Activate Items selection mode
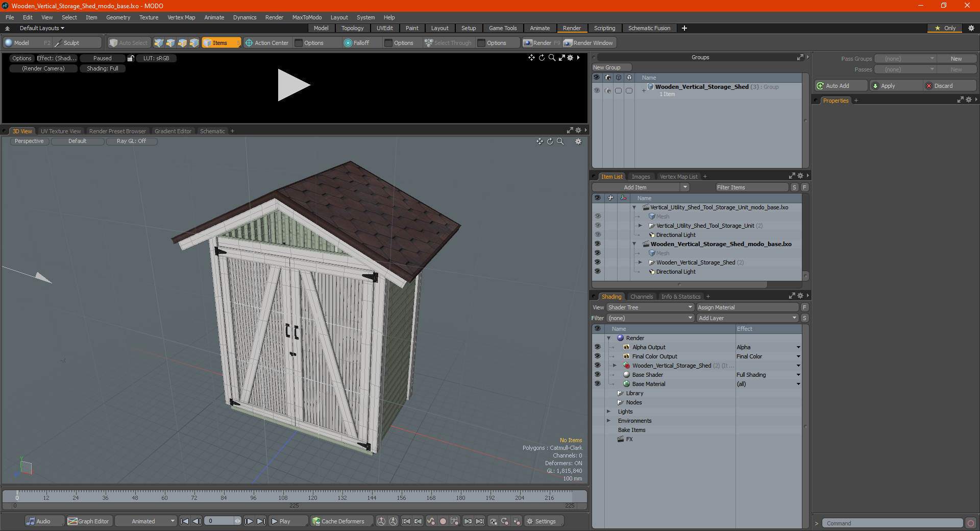 click(221, 43)
